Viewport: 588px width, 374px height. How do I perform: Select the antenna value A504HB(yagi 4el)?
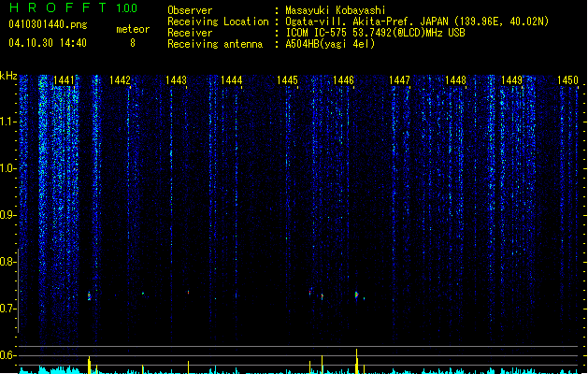pos(330,44)
